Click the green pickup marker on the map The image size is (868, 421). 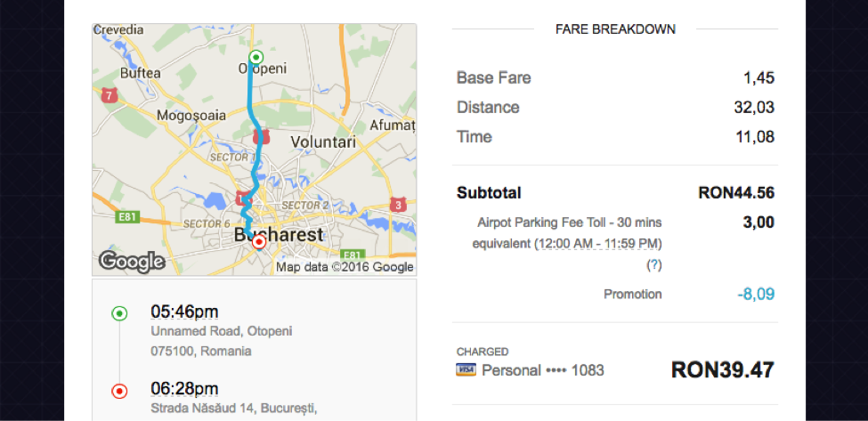click(256, 58)
